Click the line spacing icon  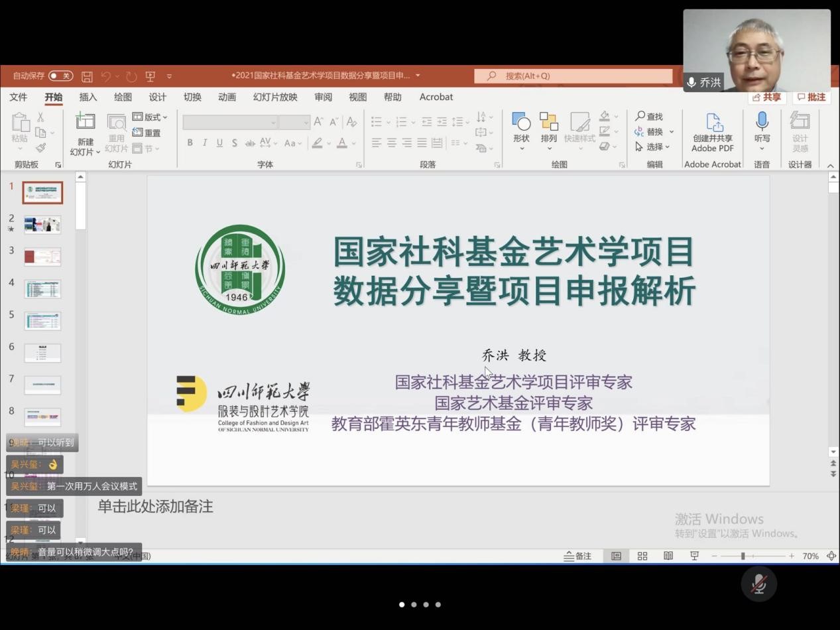457,122
